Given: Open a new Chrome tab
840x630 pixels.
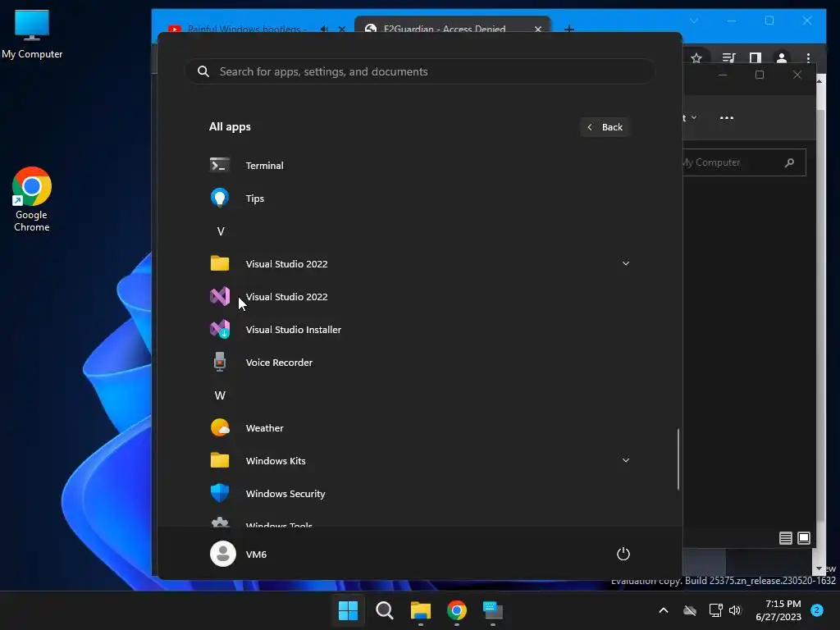Looking at the screenshot, I should (569, 29).
